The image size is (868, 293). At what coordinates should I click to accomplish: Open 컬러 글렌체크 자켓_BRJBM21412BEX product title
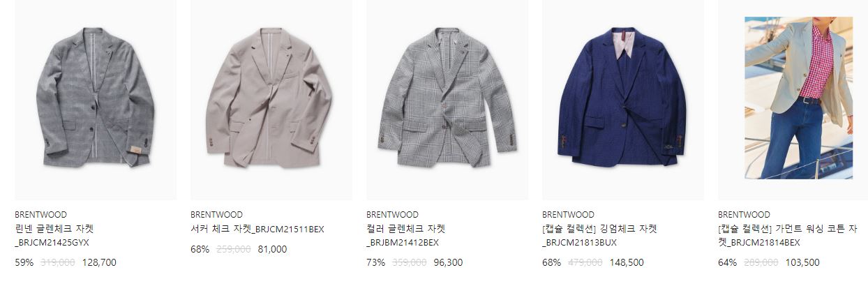[x=406, y=236]
